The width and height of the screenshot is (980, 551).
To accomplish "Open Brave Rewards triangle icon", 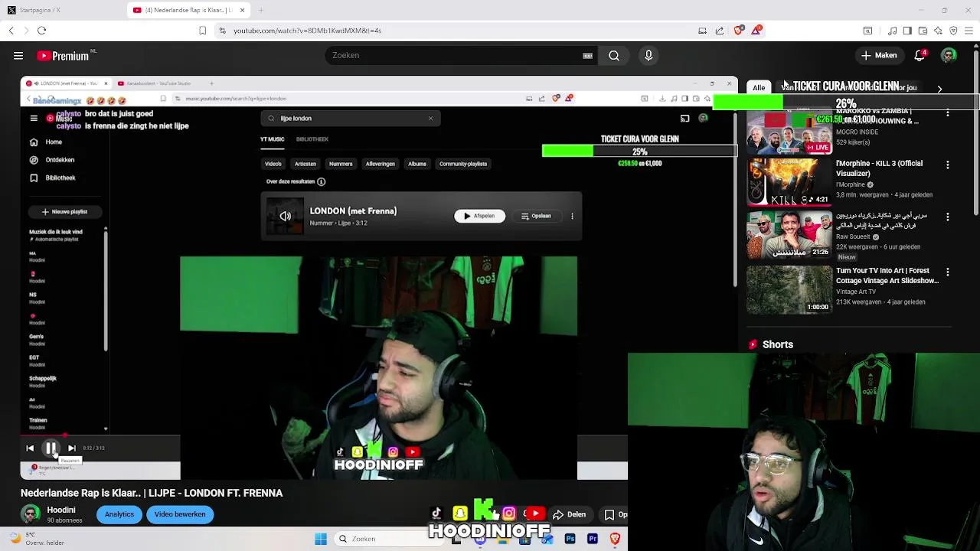I will (756, 31).
